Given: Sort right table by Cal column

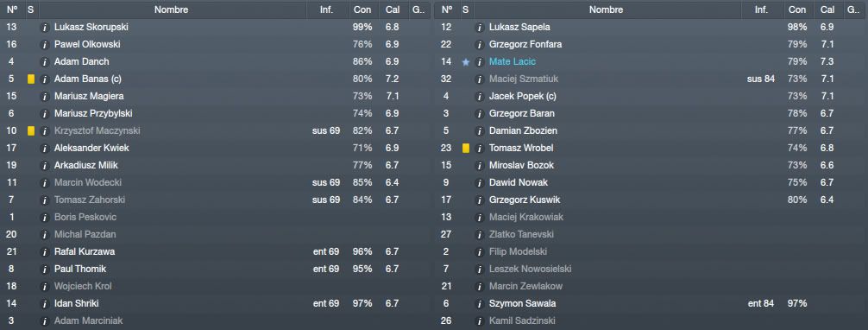Looking at the screenshot, I should [827, 10].
